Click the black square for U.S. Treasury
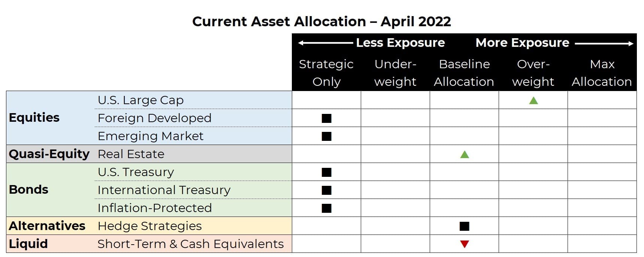Image resolution: width=644 pixels, height=257 pixels. (326, 172)
